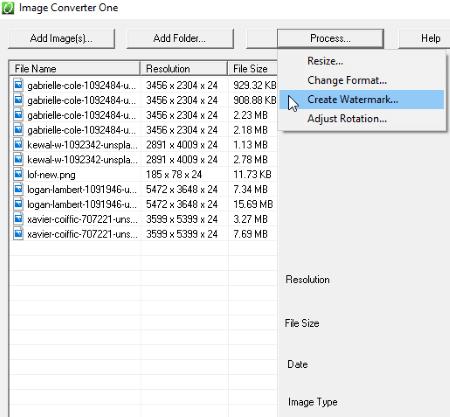Image resolution: width=450 pixels, height=417 pixels.
Task: Click the Image Converter One app icon
Action: [x=7, y=8]
